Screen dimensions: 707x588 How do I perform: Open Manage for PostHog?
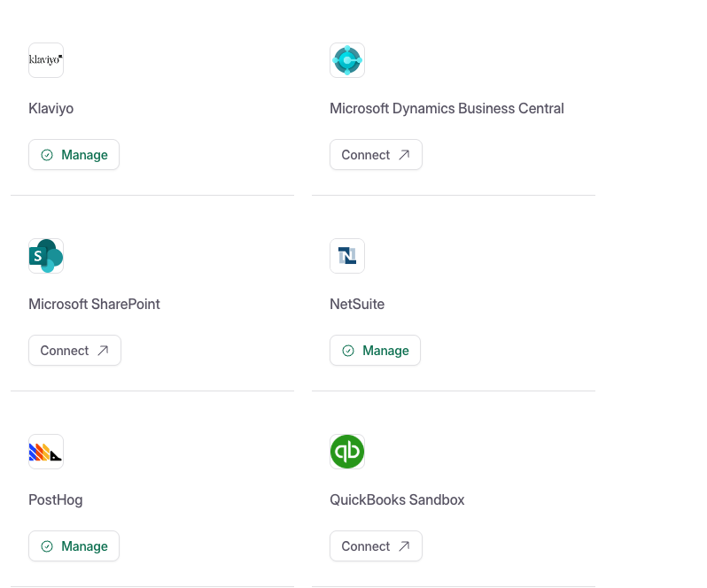(x=74, y=545)
